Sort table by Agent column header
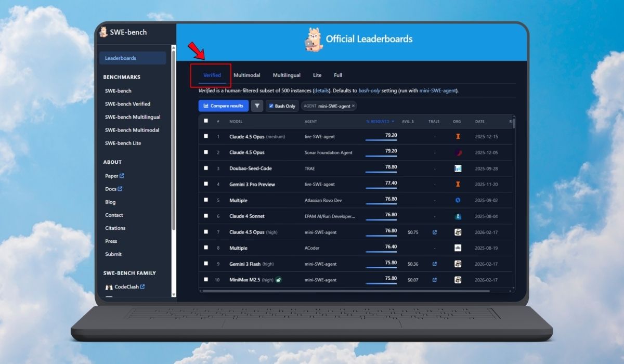This screenshot has width=624, height=364. click(310, 122)
